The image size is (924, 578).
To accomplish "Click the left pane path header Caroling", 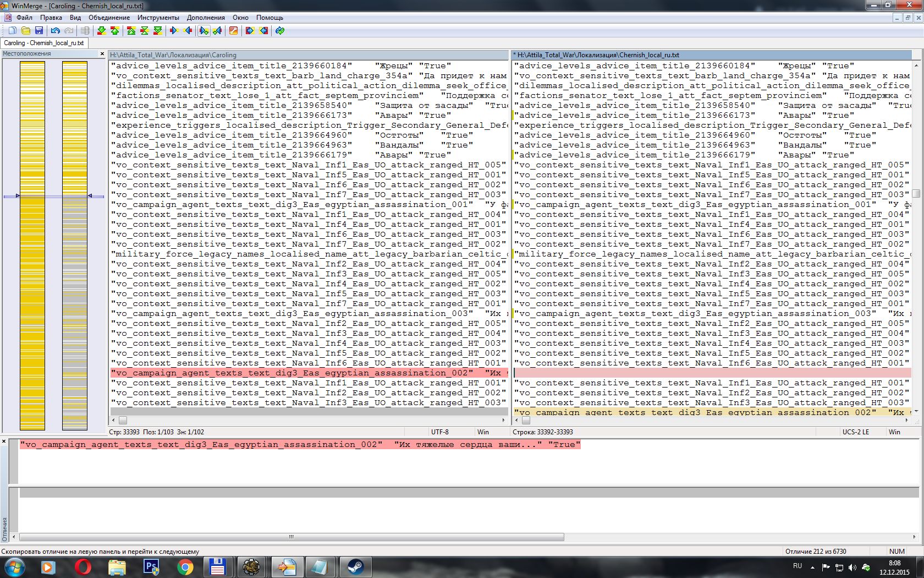I will pos(309,55).
